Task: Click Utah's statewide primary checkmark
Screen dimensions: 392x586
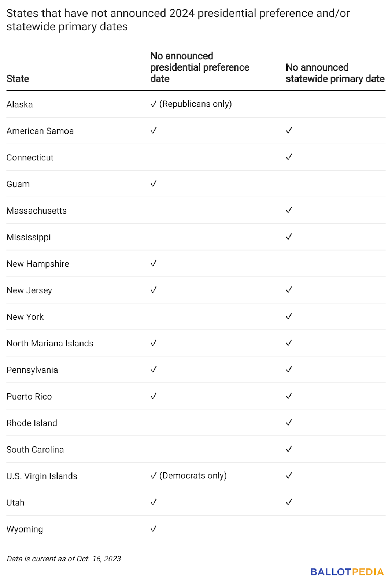Action: coord(289,502)
